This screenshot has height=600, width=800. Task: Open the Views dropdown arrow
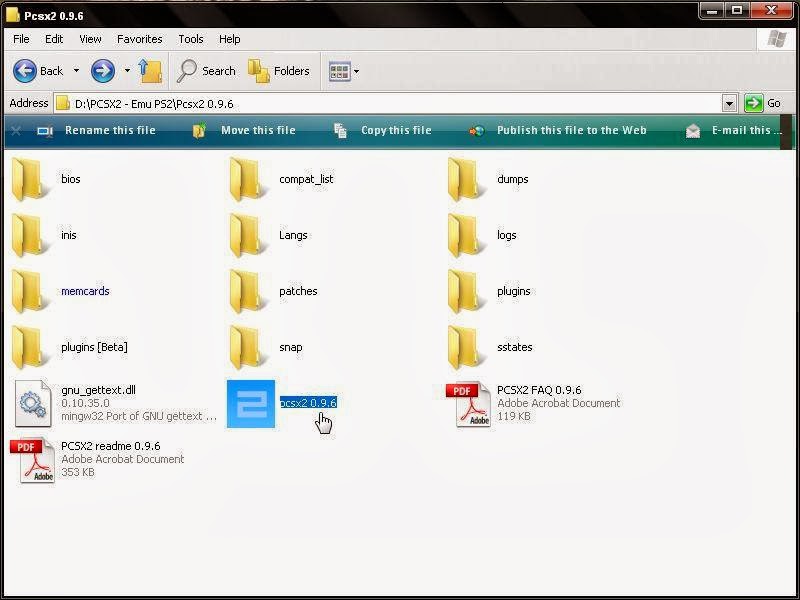[356, 71]
